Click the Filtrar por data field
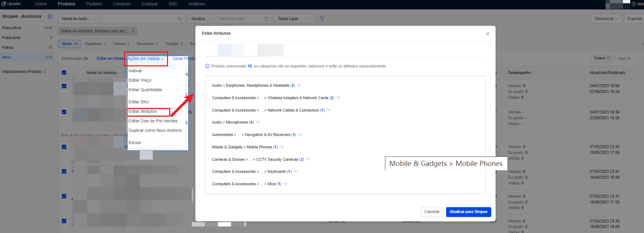This screenshot has height=233, width=644. tap(243, 19)
